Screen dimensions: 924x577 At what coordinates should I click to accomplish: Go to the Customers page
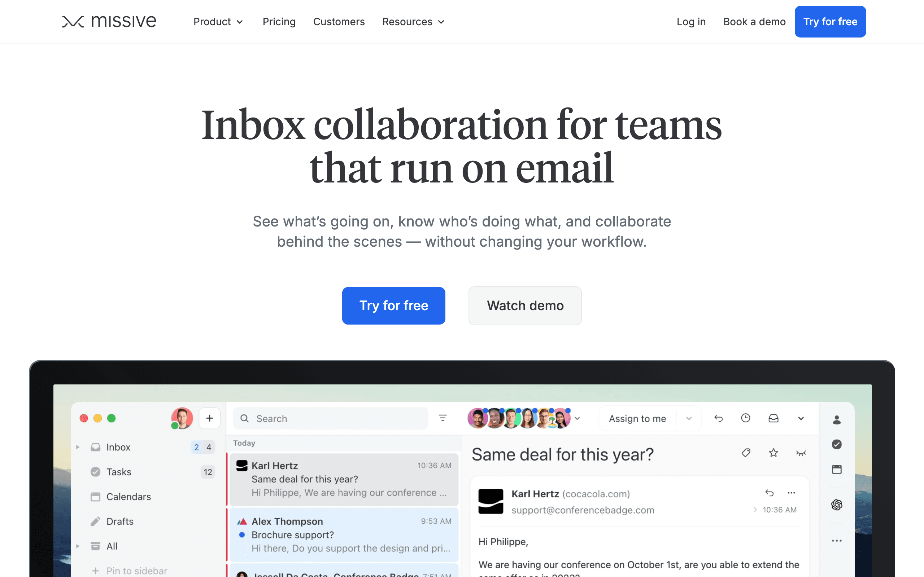(339, 22)
